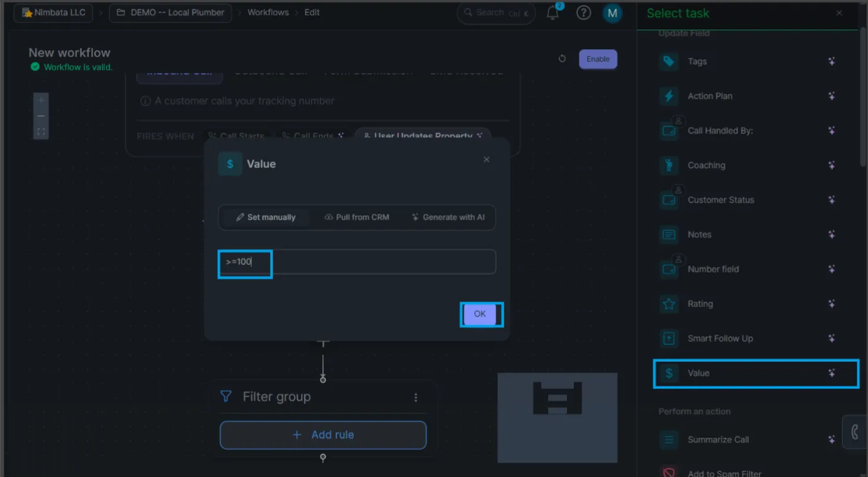This screenshot has width=868, height=477.
Task: Click the AI sparkle icon next to Customer Status
Action: 831,199
